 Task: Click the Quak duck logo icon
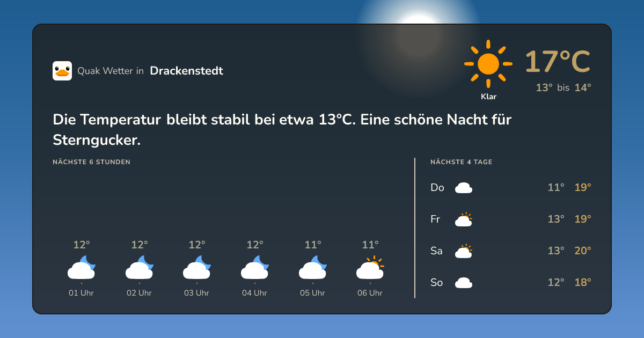[x=62, y=71]
